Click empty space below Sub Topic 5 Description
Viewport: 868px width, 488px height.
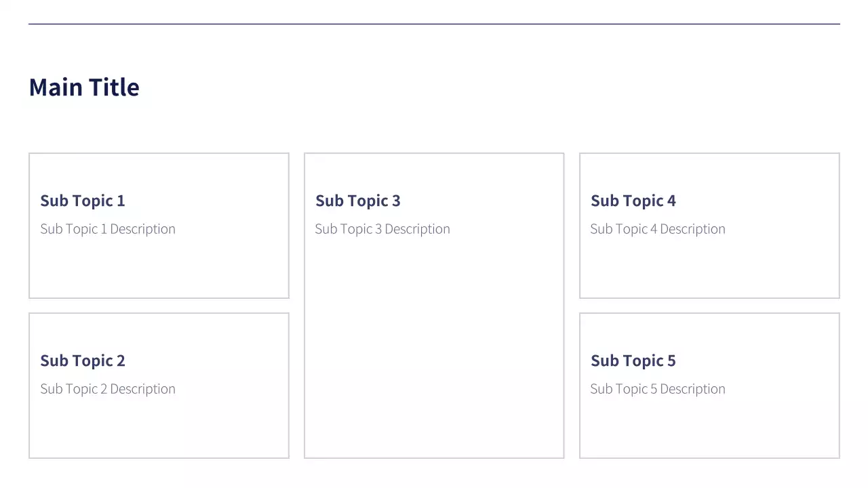709,427
